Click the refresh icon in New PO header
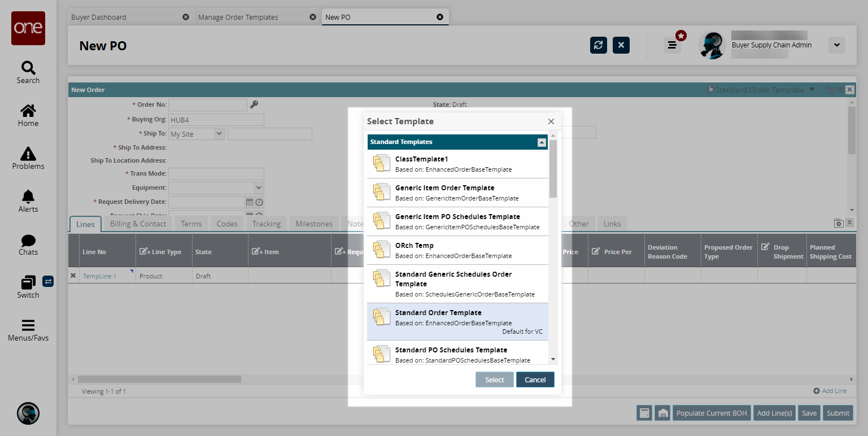This screenshot has height=436, width=868. 599,45
